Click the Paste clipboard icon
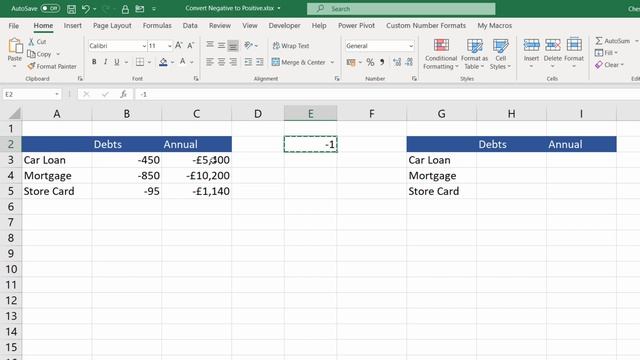Image resolution: width=640 pixels, height=360 pixels. (x=15, y=46)
